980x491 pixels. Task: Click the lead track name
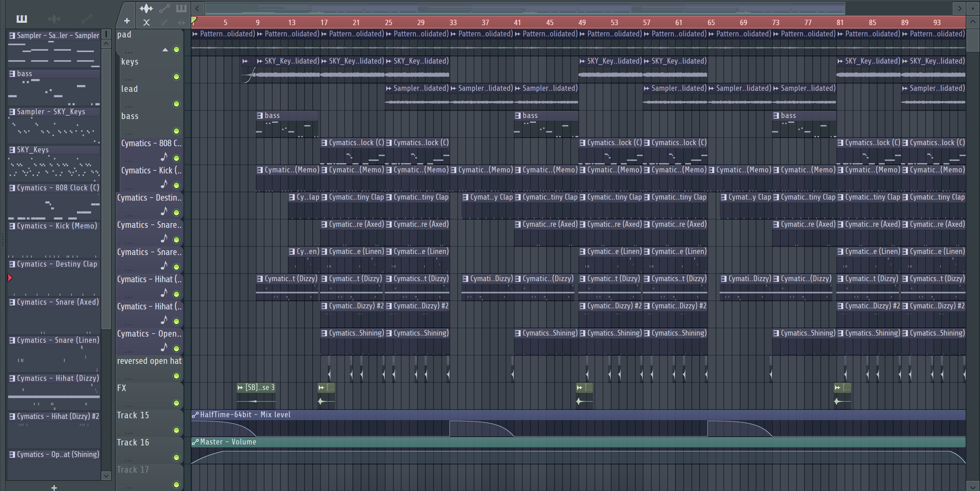click(x=129, y=89)
